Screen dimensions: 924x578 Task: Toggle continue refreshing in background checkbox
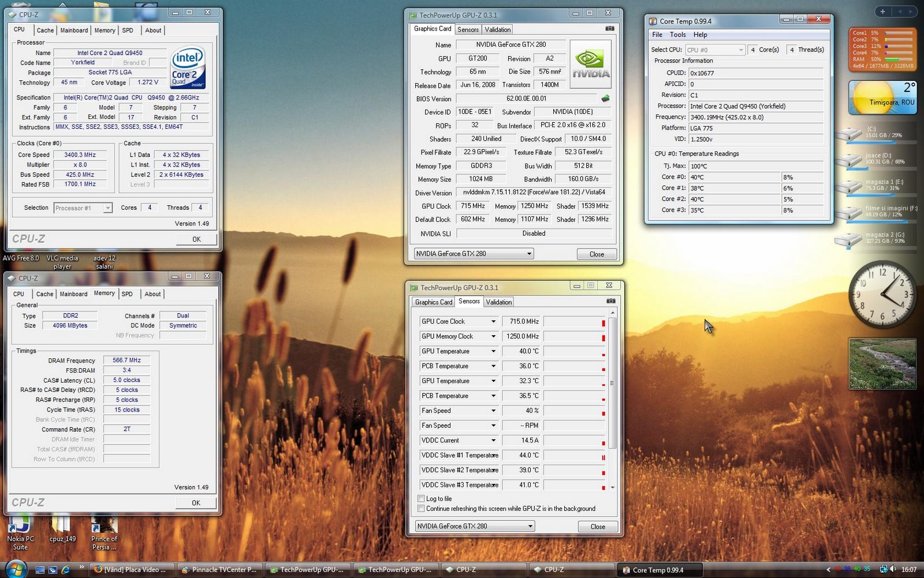[x=421, y=509]
